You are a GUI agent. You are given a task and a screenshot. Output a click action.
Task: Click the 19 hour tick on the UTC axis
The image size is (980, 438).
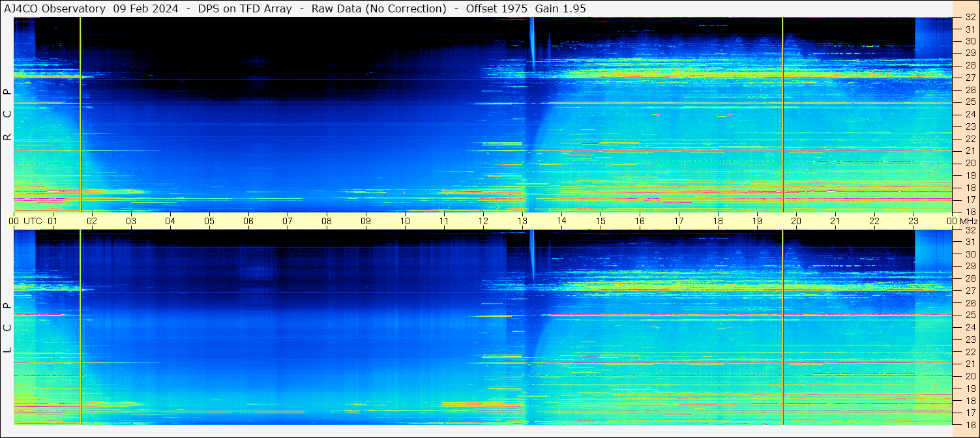[x=757, y=221]
